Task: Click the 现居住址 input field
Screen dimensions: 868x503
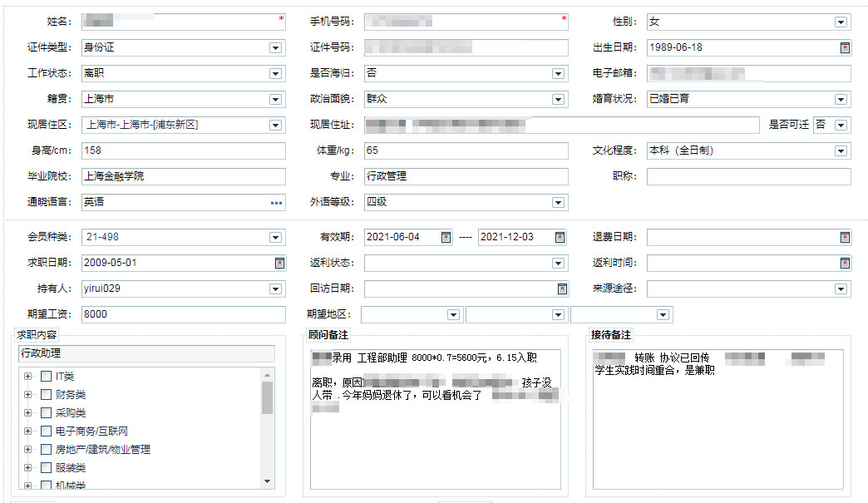Action: point(562,125)
